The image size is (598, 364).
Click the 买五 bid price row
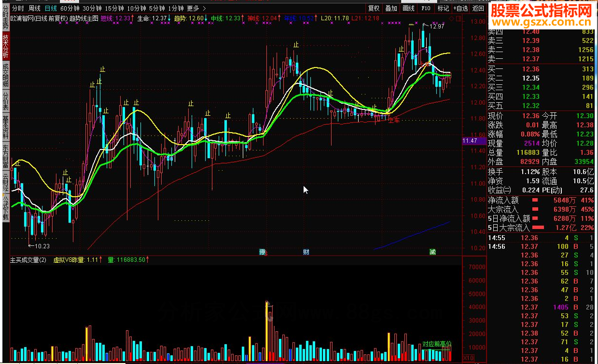click(541, 106)
